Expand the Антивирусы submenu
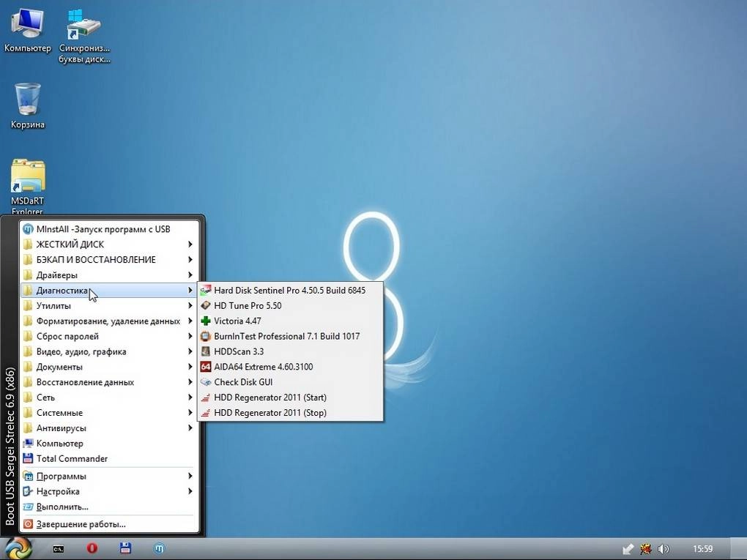 point(109,428)
